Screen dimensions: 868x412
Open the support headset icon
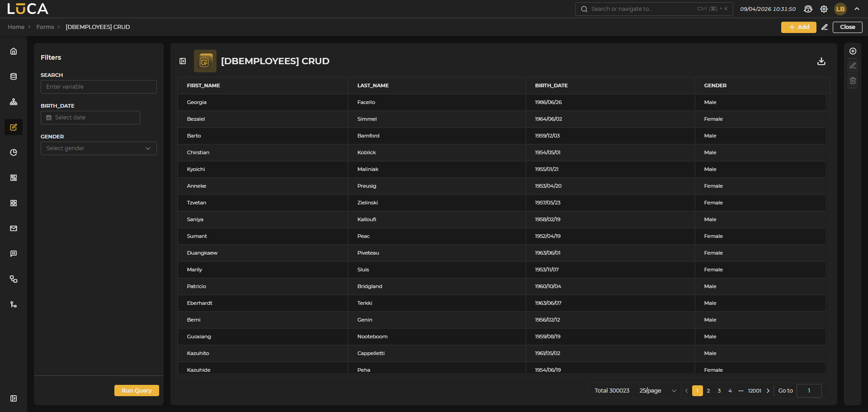pyautogui.click(x=808, y=9)
